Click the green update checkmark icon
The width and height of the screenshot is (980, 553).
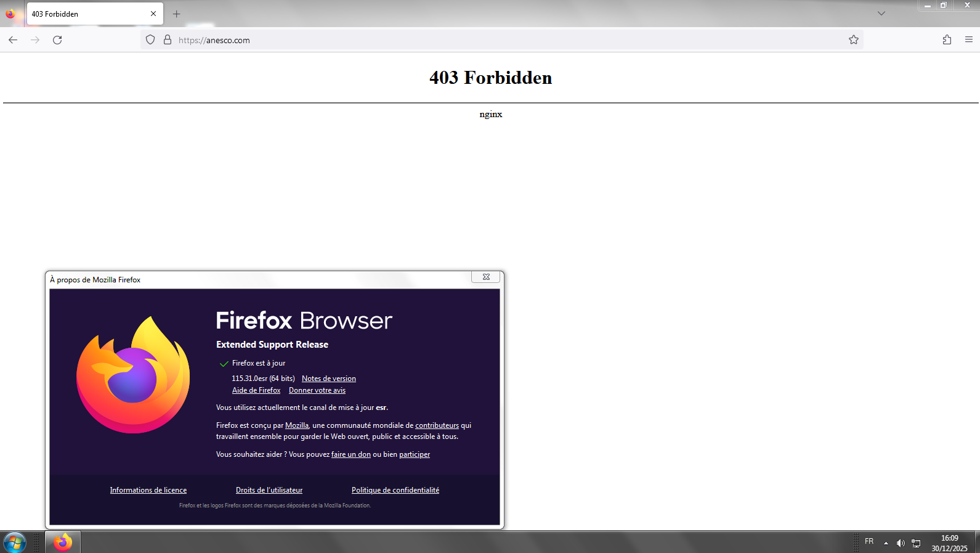click(224, 364)
